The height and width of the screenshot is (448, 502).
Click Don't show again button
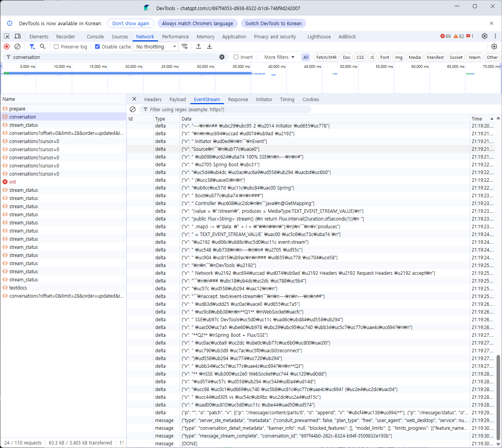click(131, 23)
